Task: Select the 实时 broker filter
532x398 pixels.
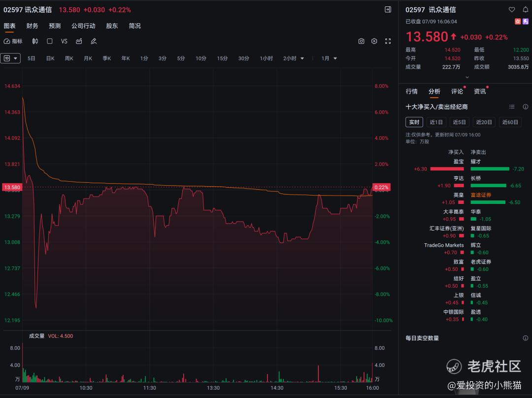Action: [414, 122]
